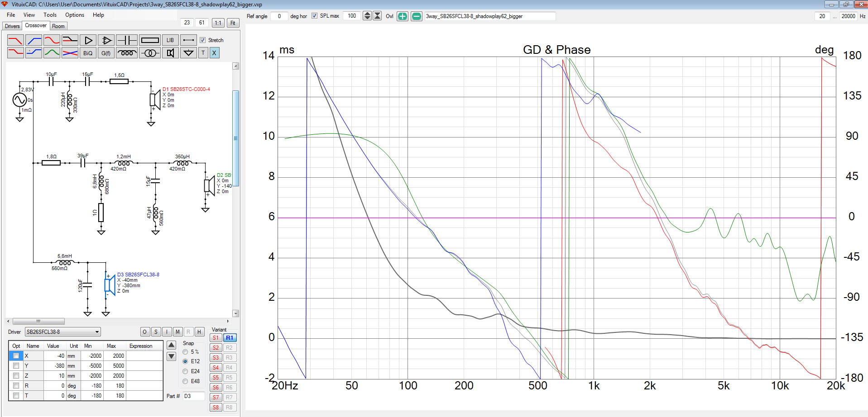
Task: Select the blue high-shelf filter icon
Action: coord(34,53)
